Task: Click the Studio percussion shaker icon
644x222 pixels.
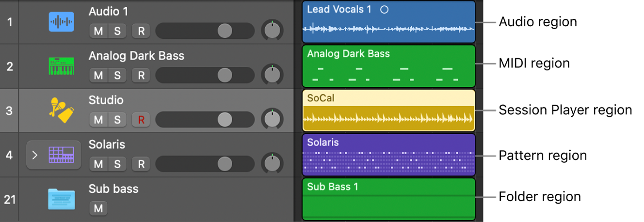Action: [61, 110]
